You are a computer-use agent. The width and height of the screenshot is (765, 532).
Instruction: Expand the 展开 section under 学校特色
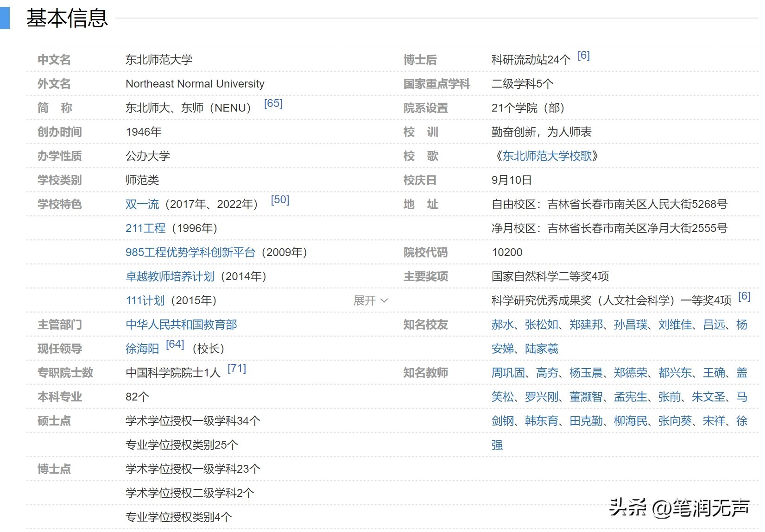[370, 300]
